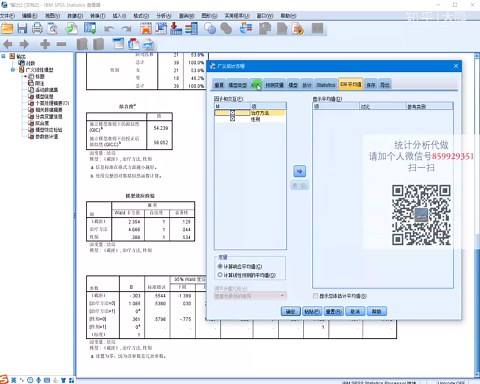The image size is (480, 384).
Task: Click the Undo arrow icon
Action: click(109, 29)
